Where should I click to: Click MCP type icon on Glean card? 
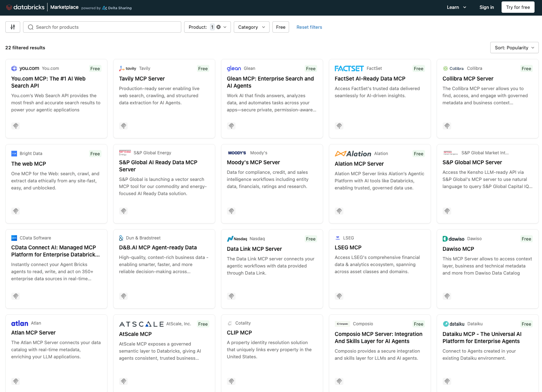pos(231,126)
